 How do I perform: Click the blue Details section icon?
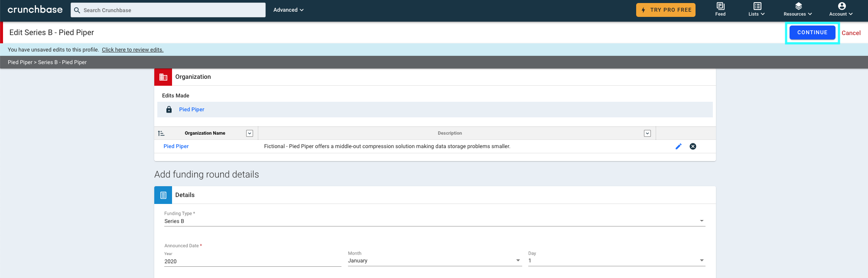point(163,195)
